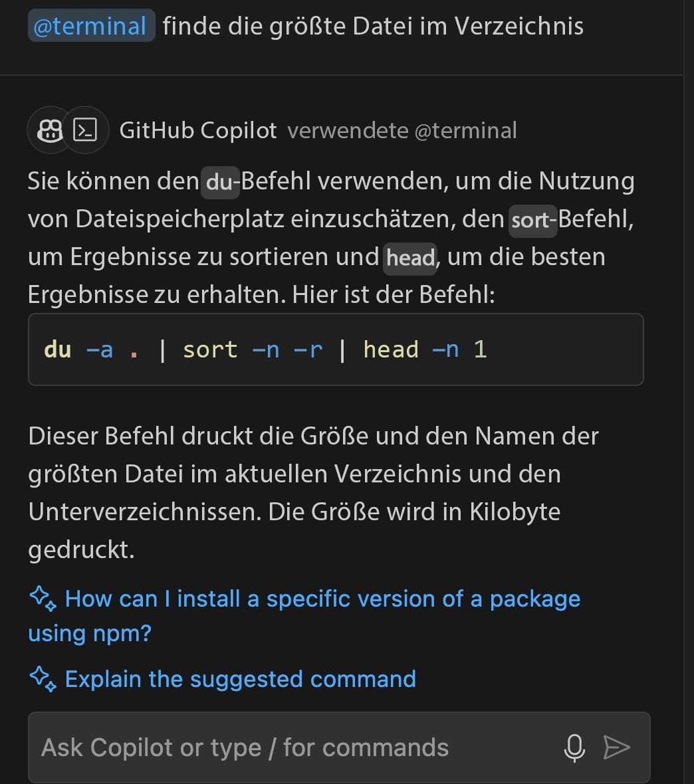Start voice input with the microphone icon

[574, 747]
